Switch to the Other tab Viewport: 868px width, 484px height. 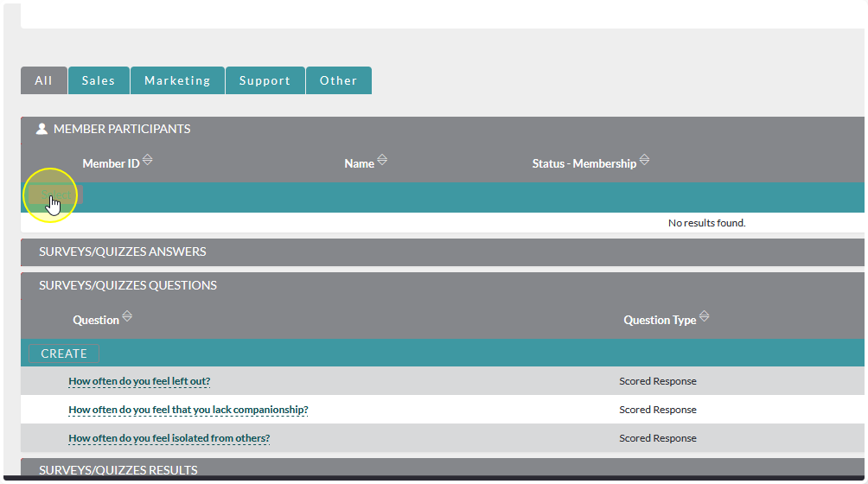338,80
